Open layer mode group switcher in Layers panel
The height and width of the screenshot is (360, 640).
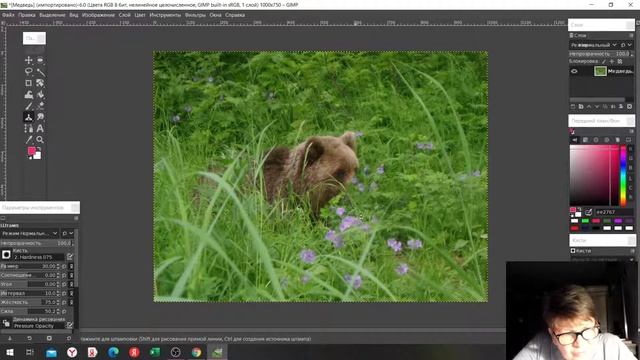pos(627,44)
